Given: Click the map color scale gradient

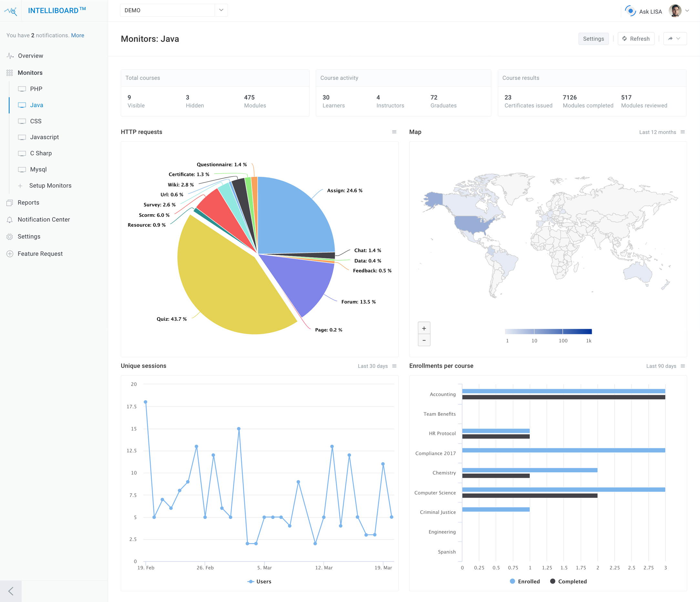Looking at the screenshot, I should (x=548, y=331).
